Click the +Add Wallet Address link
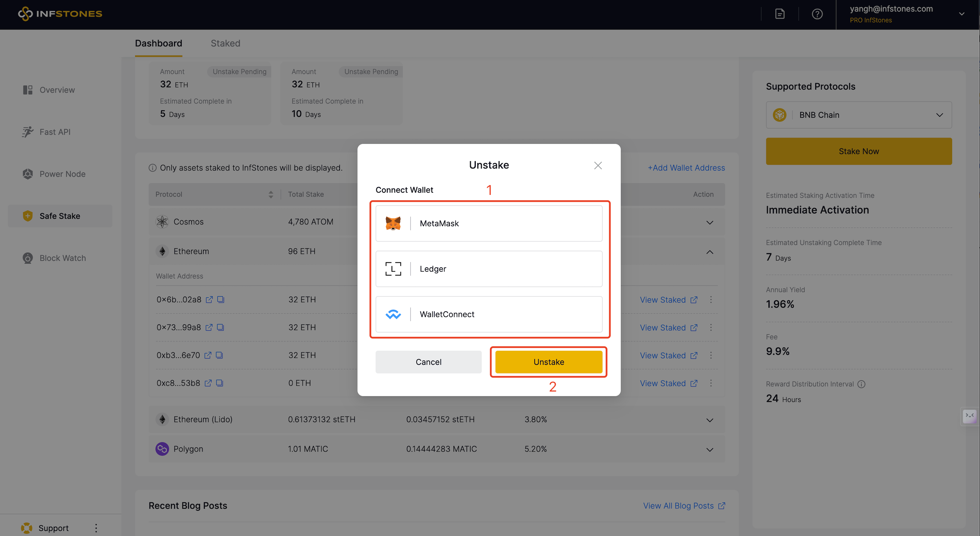 tap(686, 168)
